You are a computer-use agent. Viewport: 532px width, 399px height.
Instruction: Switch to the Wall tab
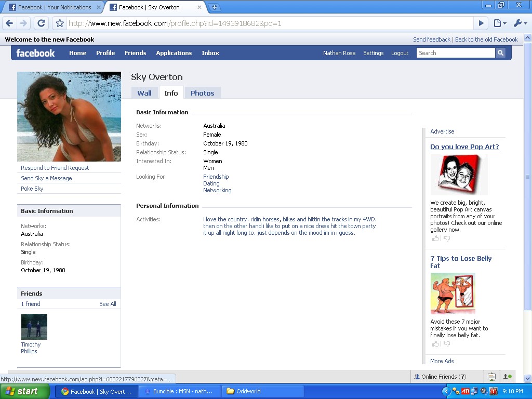click(x=144, y=93)
